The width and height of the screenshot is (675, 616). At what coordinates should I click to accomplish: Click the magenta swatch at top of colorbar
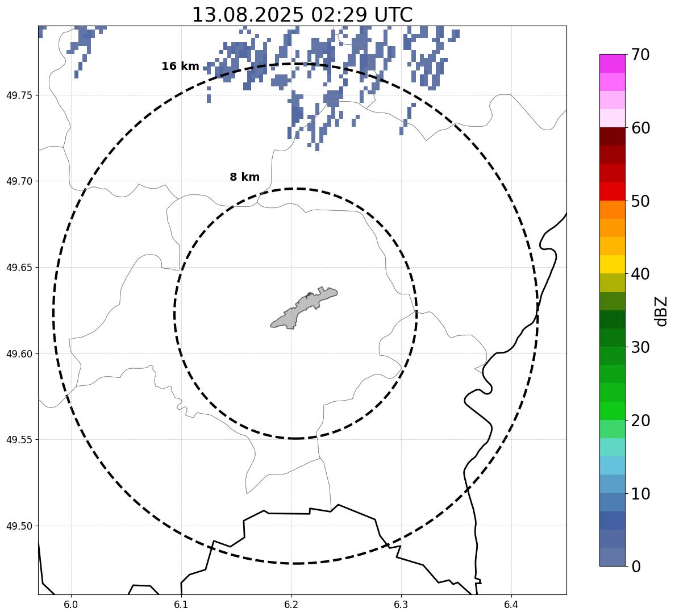[612, 63]
